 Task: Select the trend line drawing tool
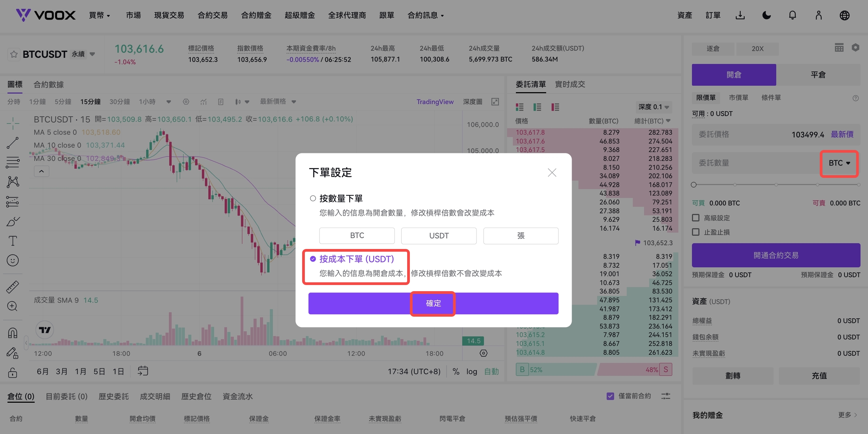(13, 143)
